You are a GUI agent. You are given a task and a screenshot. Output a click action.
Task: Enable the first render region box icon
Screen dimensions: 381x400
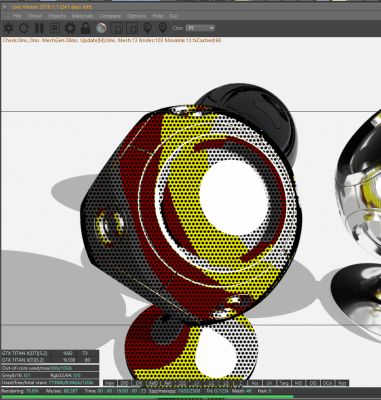(x=116, y=28)
